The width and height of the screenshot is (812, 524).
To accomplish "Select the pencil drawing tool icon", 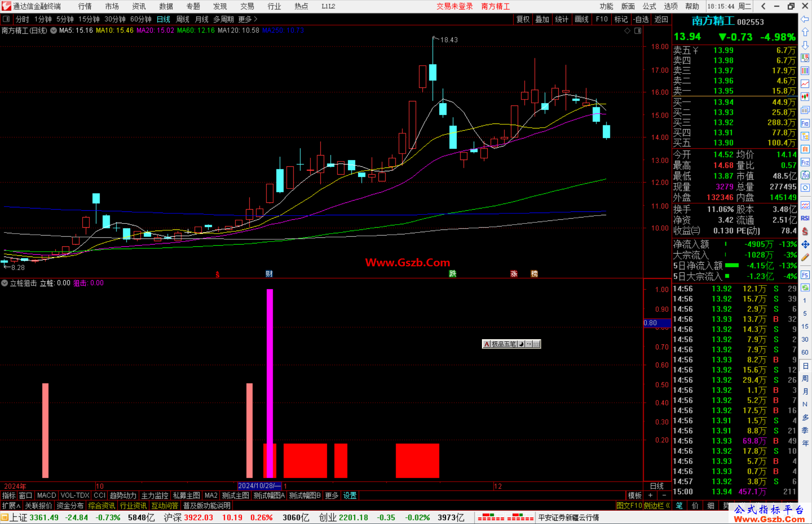I will [x=805, y=257].
